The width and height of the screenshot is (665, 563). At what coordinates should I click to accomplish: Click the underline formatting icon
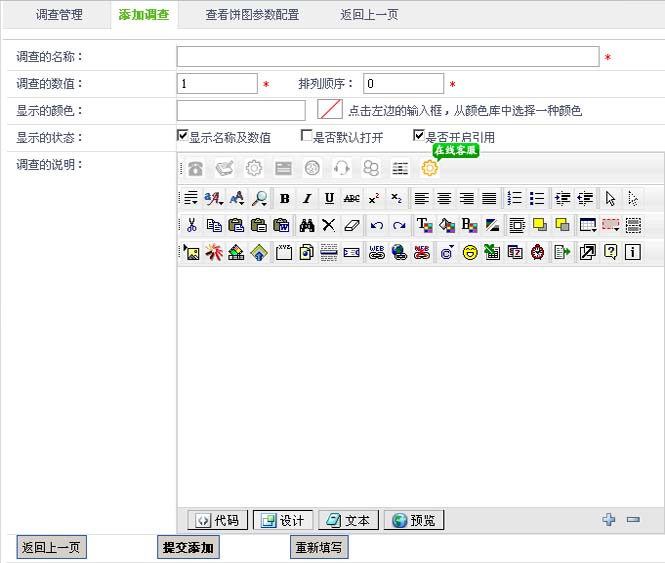click(329, 198)
